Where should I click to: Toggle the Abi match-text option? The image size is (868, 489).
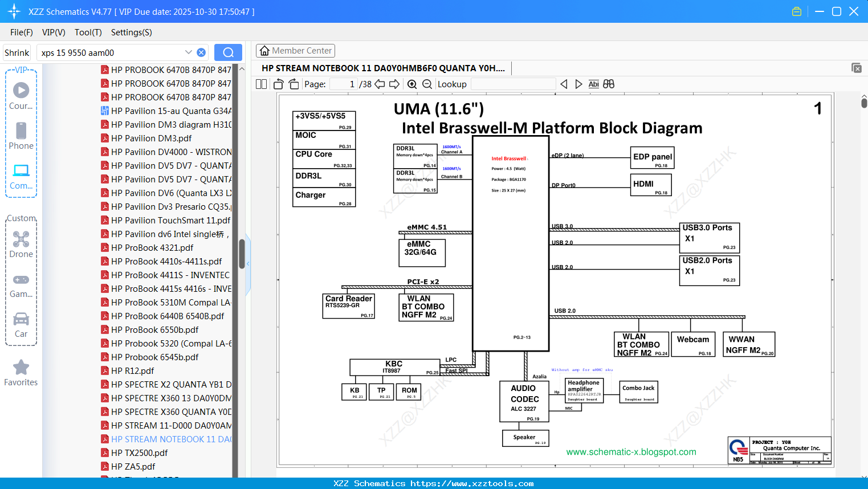tap(593, 84)
